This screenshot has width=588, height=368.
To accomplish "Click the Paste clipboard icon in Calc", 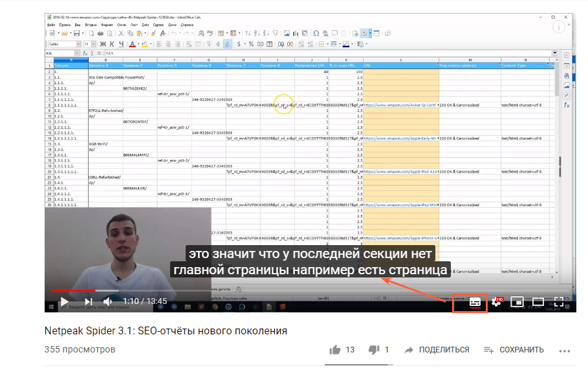I will (x=139, y=34).
